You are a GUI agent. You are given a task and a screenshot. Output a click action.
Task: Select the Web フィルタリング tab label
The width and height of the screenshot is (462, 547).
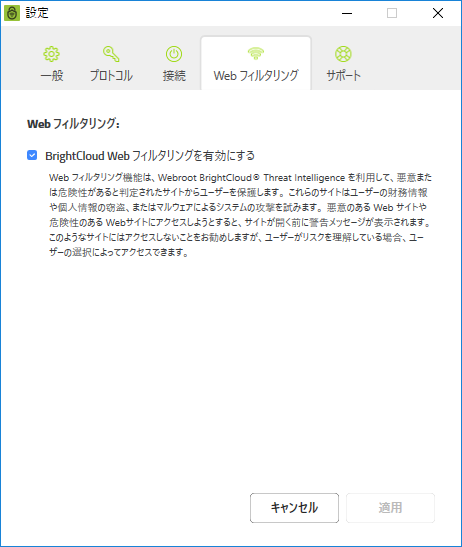click(256, 75)
